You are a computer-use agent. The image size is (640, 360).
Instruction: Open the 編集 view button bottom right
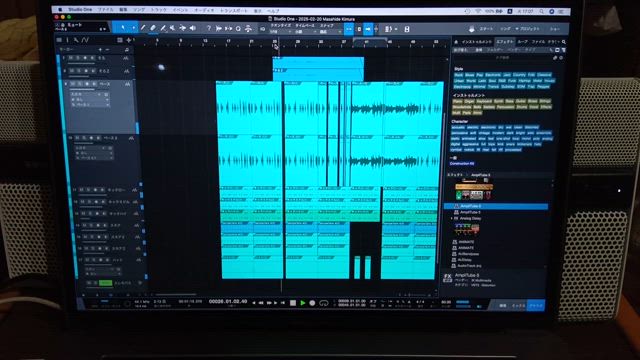(x=503, y=305)
